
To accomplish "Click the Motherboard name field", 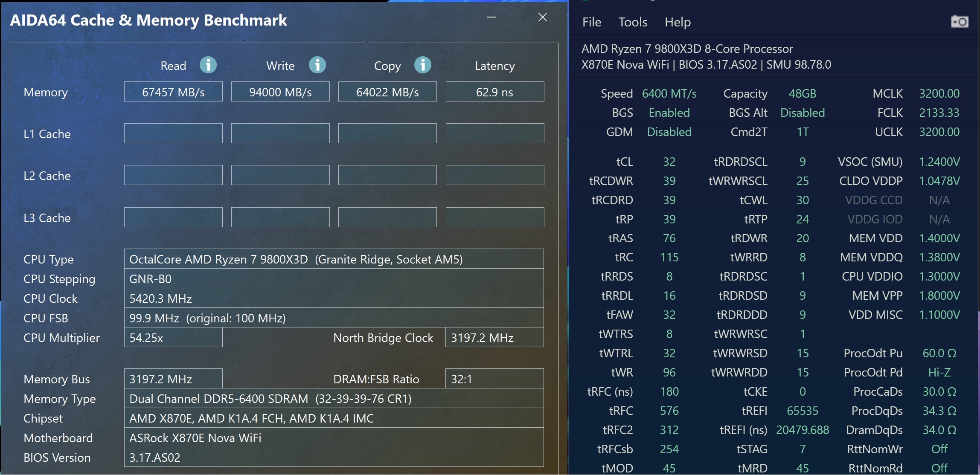I will tap(334, 438).
